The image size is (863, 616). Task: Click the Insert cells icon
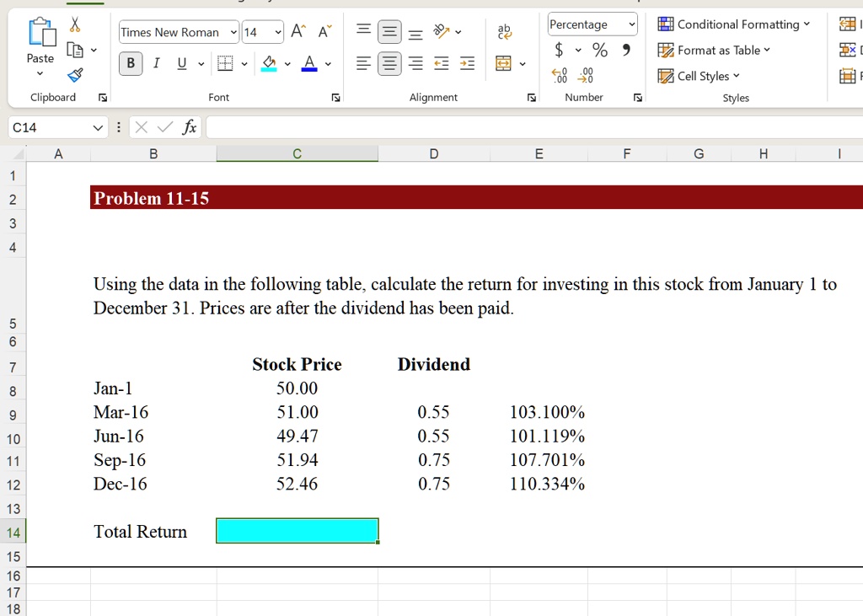(x=848, y=24)
